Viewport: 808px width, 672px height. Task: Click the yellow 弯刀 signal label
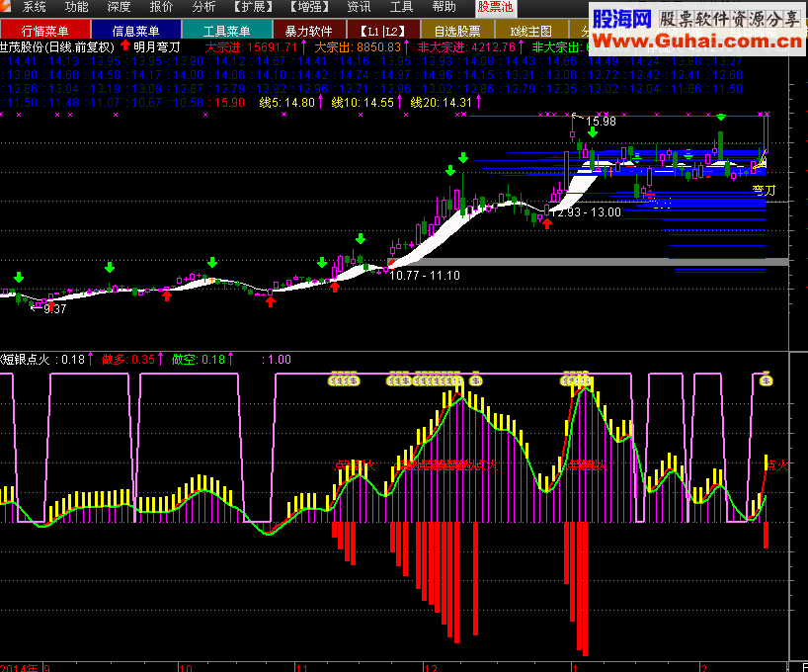[x=764, y=191]
